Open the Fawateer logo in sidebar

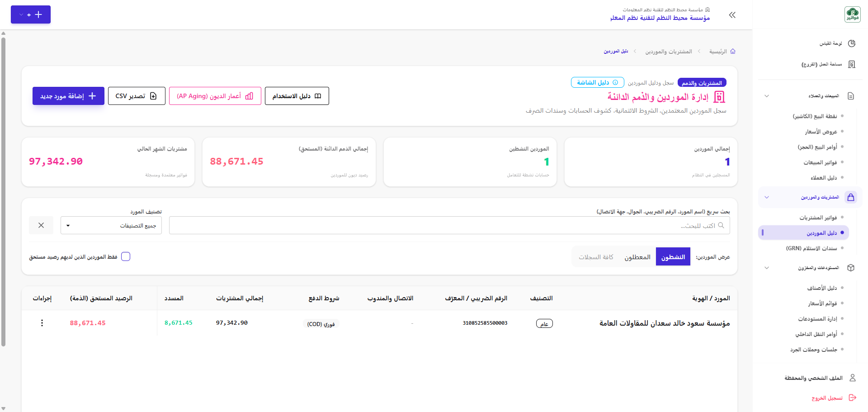click(852, 14)
